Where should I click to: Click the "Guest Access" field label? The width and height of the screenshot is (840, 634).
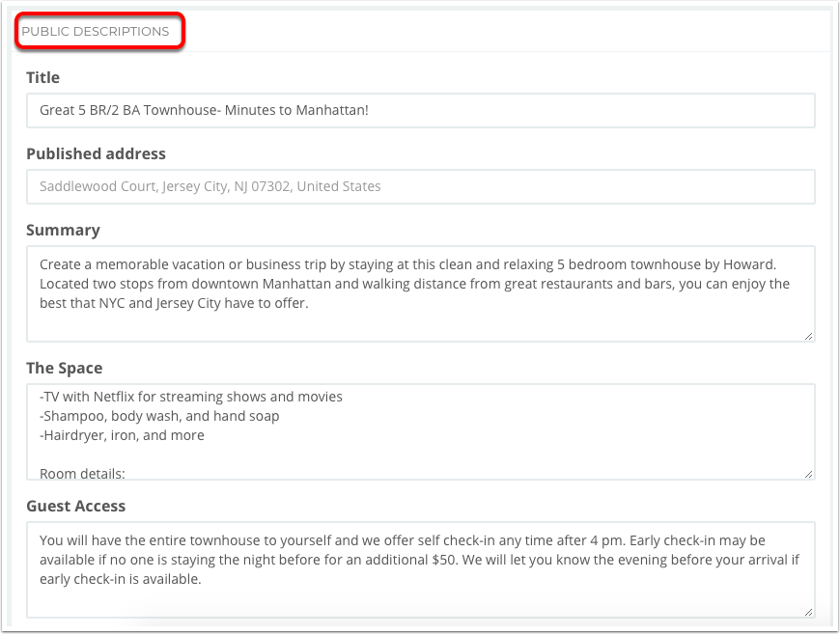(76, 506)
